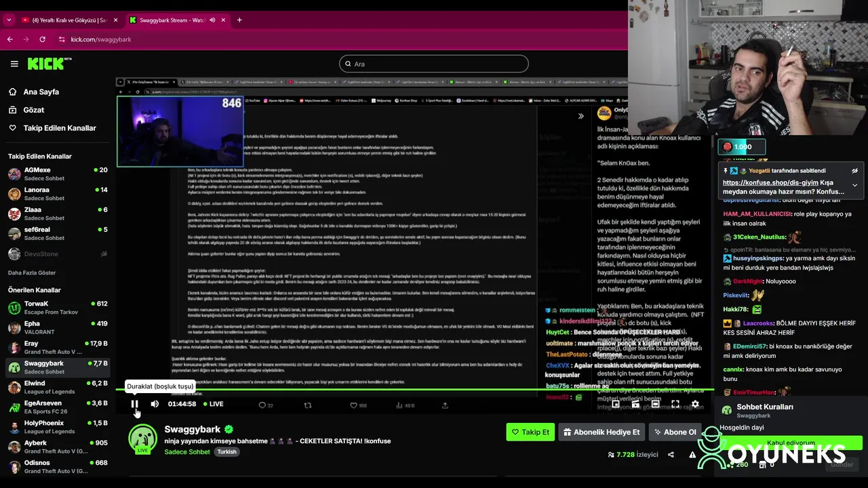
Task: Click the Turkish language tag
Action: pos(226,452)
